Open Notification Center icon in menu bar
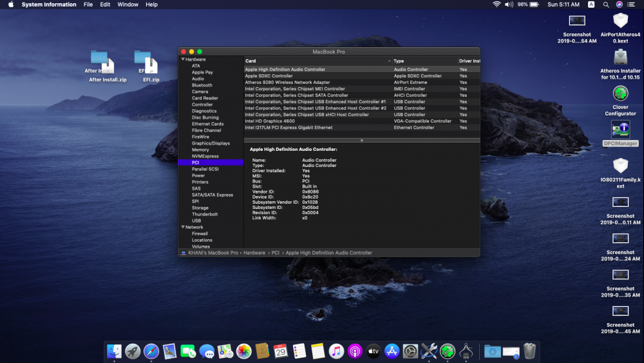The height and width of the screenshot is (363, 644). pyautogui.click(x=631, y=5)
